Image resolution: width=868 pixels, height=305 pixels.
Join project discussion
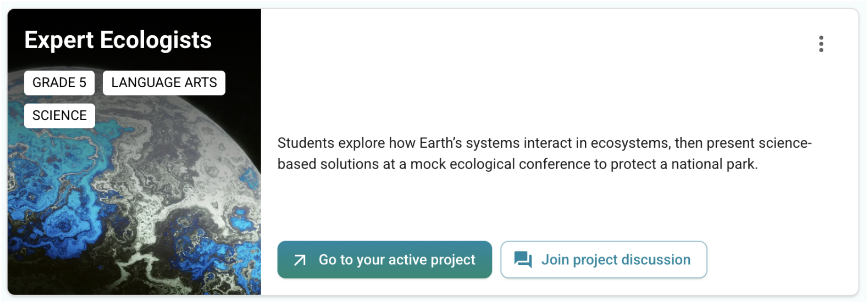[604, 260]
